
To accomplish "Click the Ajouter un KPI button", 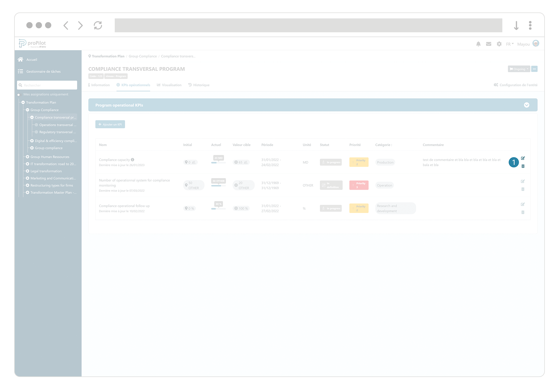I will (110, 124).
